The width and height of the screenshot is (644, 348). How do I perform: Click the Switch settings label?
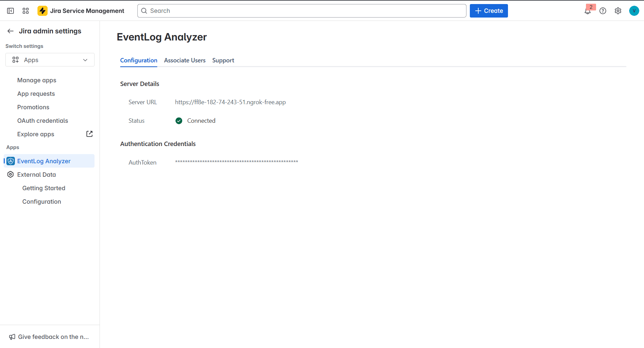(x=24, y=46)
